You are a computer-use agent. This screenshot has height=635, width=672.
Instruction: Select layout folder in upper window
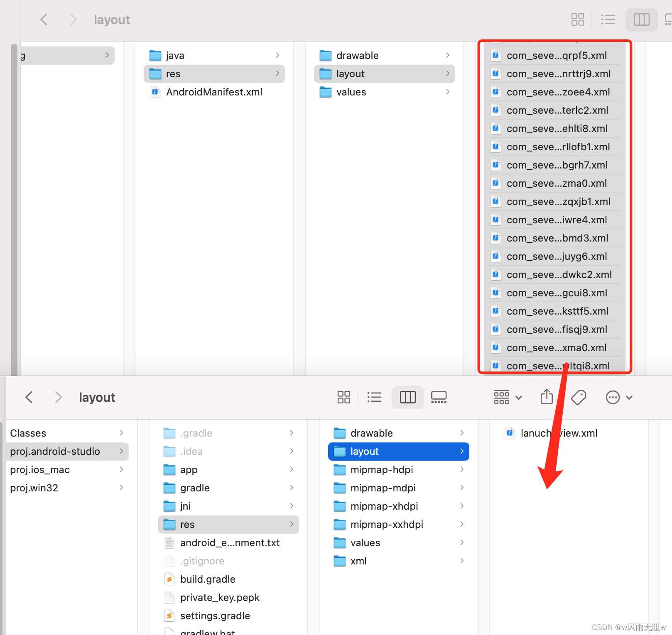click(x=385, y=73)
